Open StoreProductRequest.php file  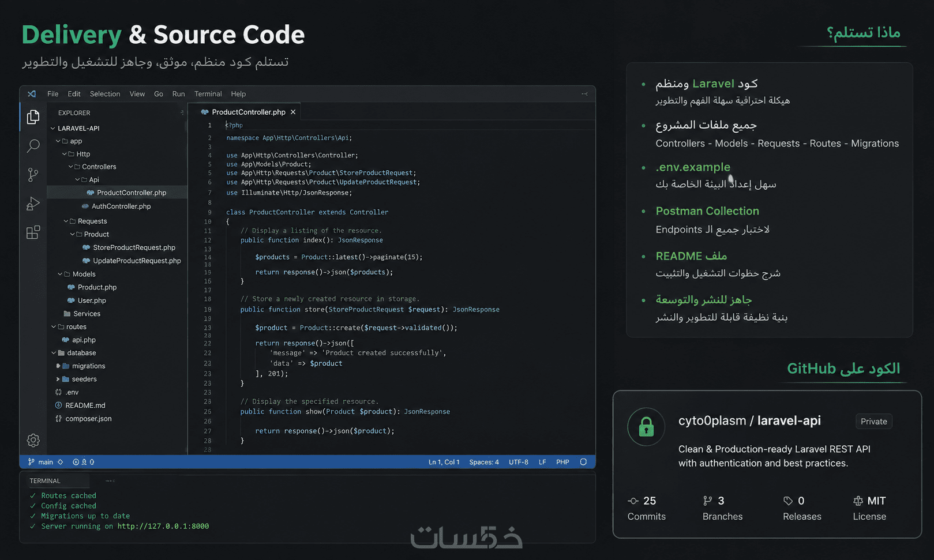click(x=134, y=247)
